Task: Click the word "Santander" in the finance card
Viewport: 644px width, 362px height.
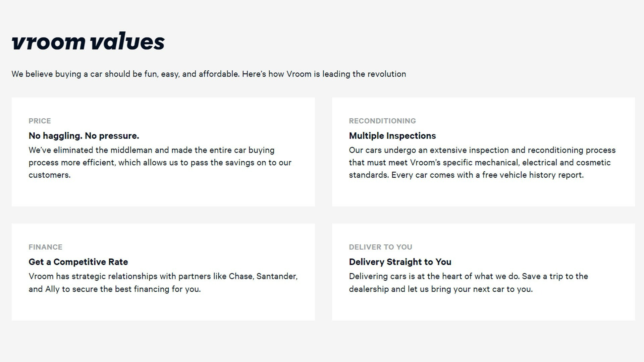Action: tap(276, 277)
